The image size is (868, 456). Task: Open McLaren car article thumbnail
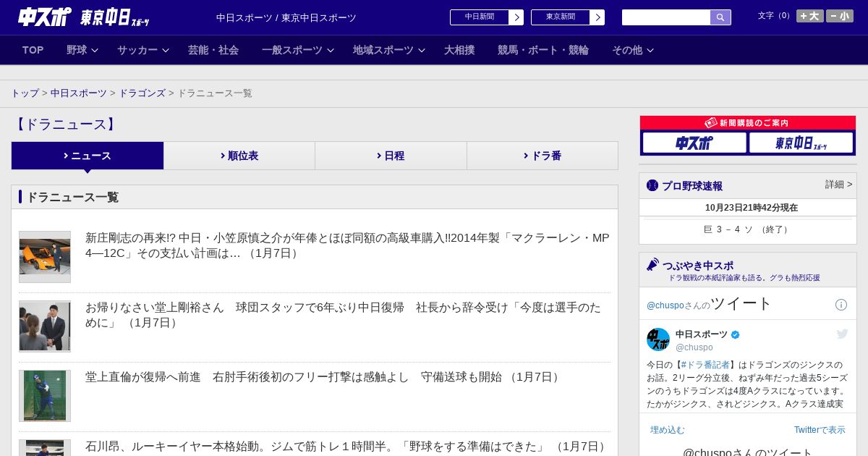click(45, 257)
